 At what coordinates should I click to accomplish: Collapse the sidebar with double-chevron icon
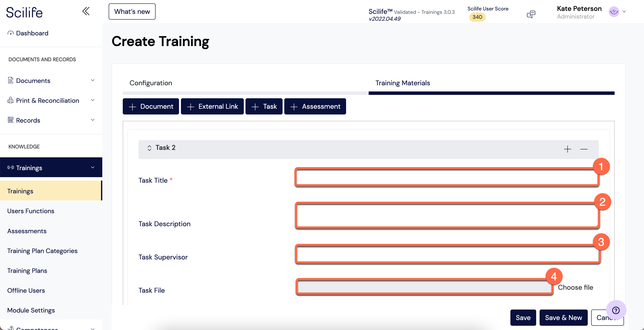[x=86, y=11]
